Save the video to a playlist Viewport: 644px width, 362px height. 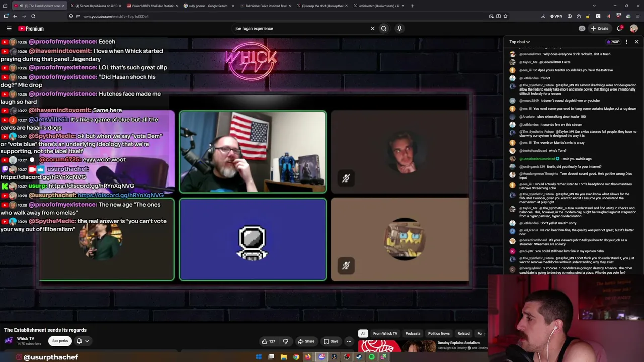[x=331, y=341]
